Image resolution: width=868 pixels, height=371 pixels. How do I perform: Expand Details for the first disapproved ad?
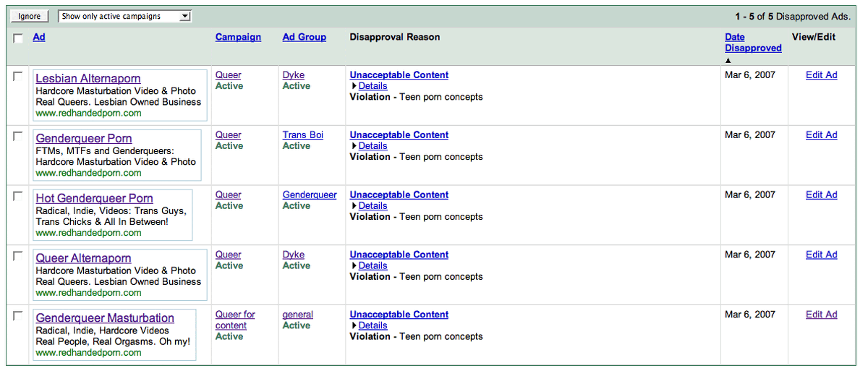click(x=373, y=86)
